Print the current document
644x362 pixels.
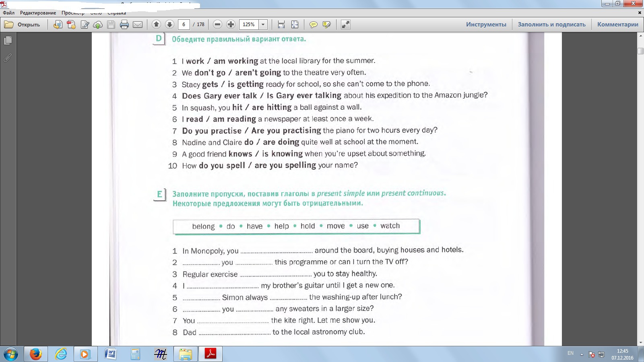coord(124,24)
